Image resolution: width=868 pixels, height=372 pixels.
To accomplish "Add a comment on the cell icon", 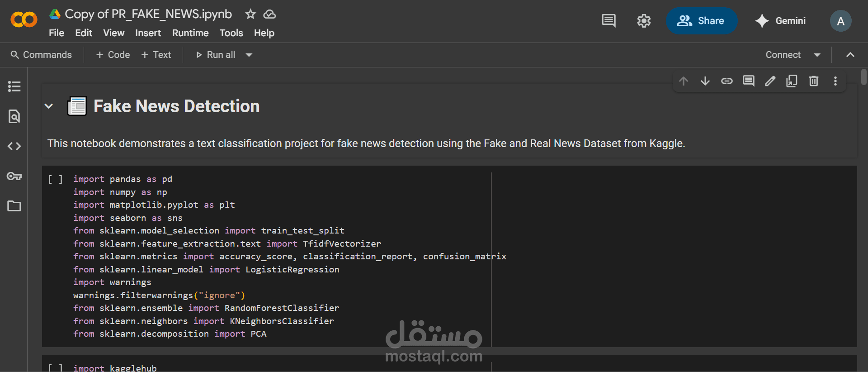I will pos(749,81).
